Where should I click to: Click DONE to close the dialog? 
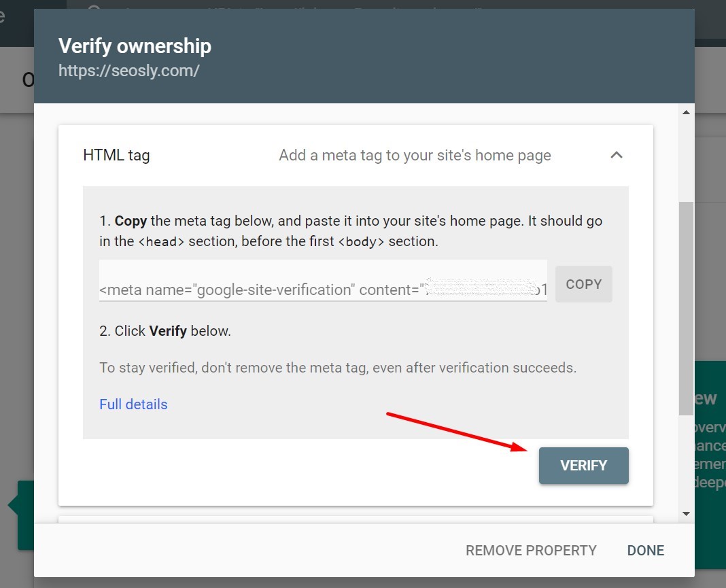click(644, 551)
